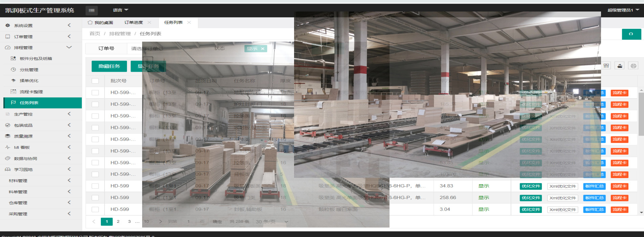Open the 语言 language dropdown
The height and width of the screenshot is (237, 644).
[120, 10]
